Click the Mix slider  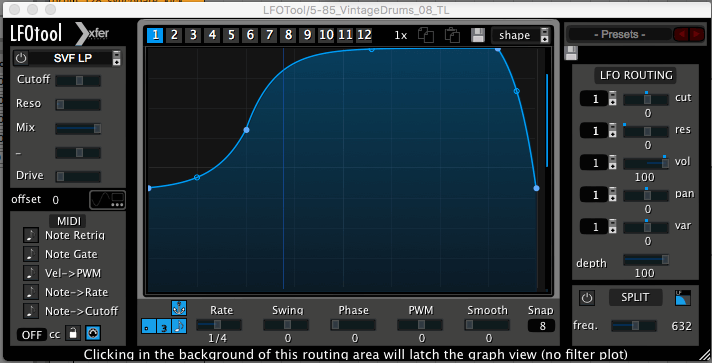(78, 129)
